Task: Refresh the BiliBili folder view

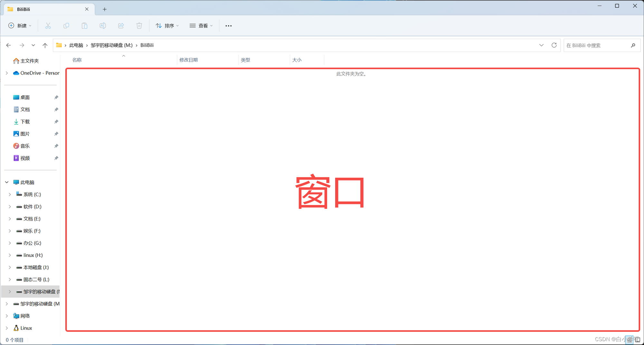Action: [x=554, y=45]
